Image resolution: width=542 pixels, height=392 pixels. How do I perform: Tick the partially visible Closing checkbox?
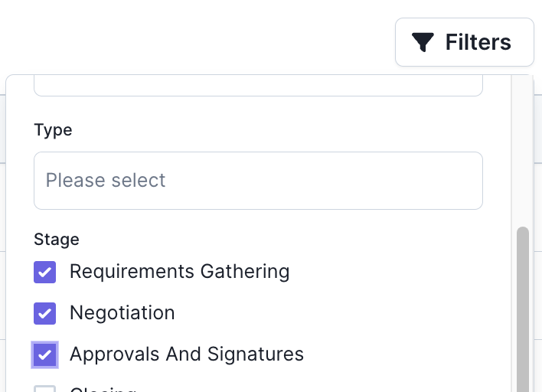44,389
